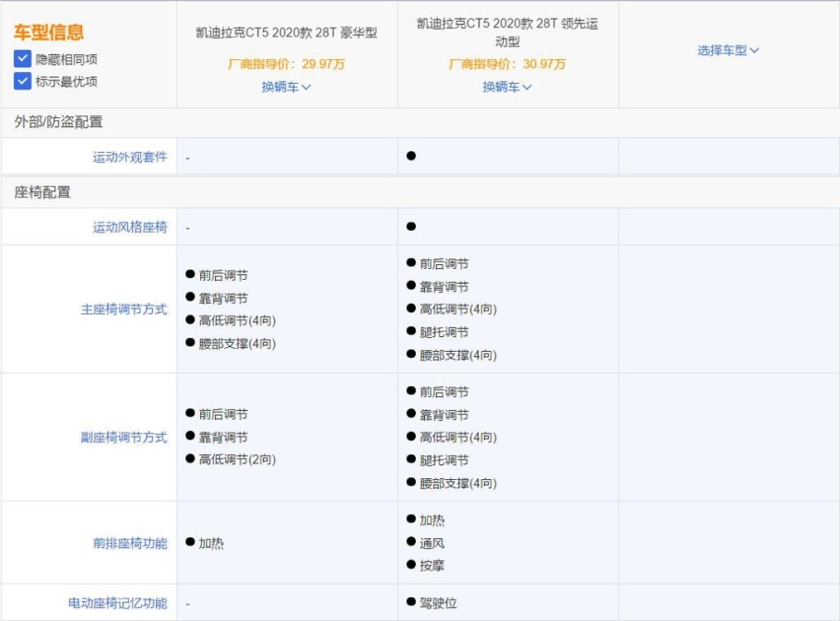Screen dimensions: 840x621
Task: Click 加热 in 豪华型 前排座椅功能 cell
Action: (x=211, y=543)
